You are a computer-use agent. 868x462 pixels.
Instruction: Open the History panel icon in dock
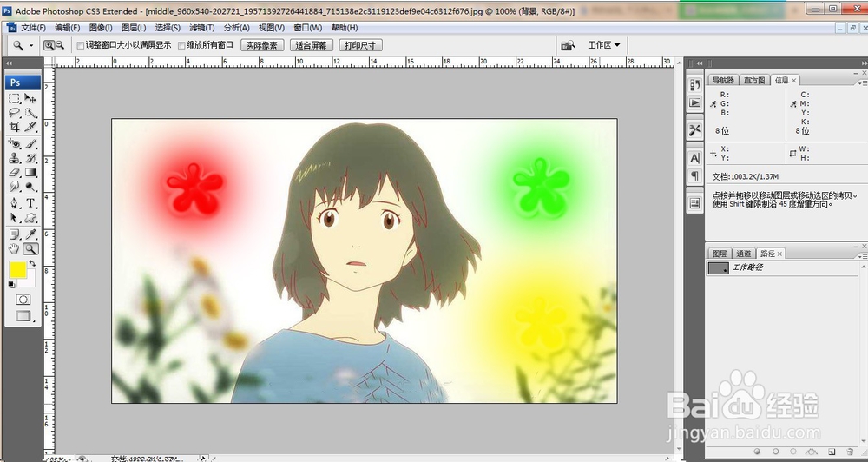point(694,85)
